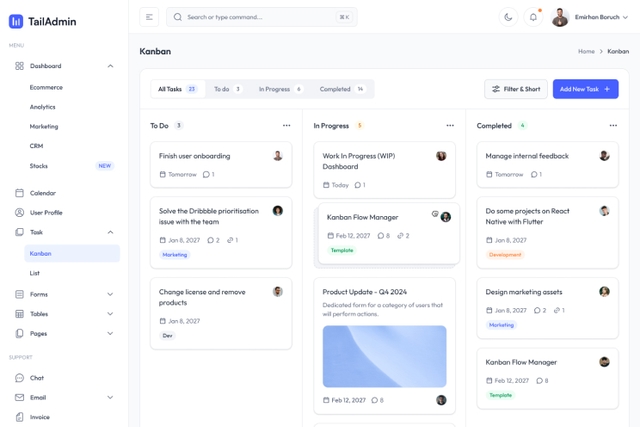
Task: Open Completed column more options
Action: click(x=613, y=125)
